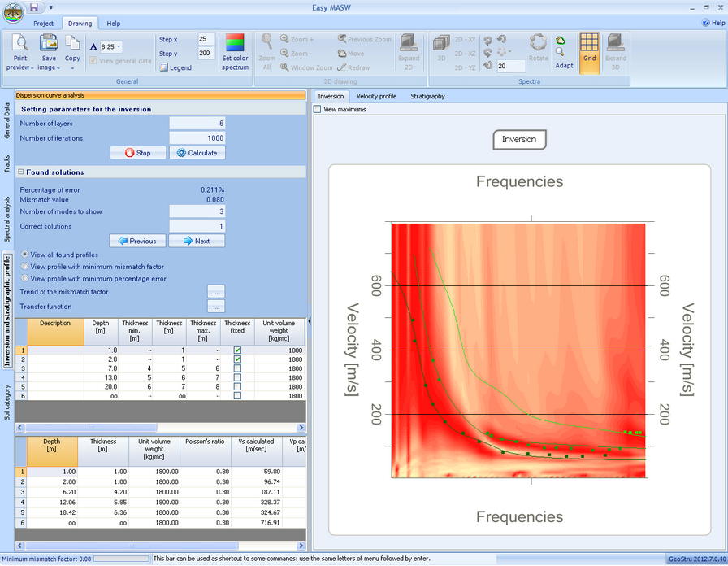
Task: Click the Next solution button
Action: 197,241
